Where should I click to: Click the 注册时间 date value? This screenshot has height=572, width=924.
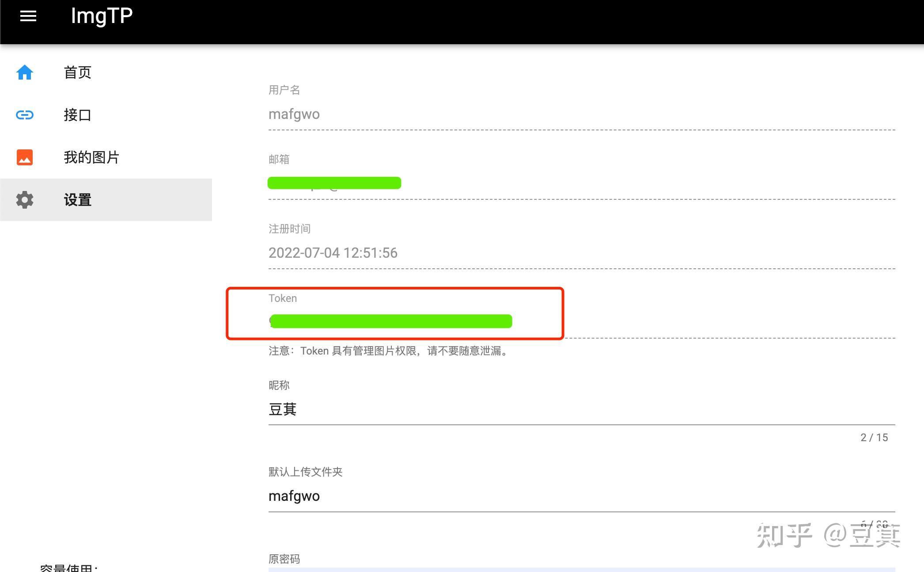click(333, 253)
